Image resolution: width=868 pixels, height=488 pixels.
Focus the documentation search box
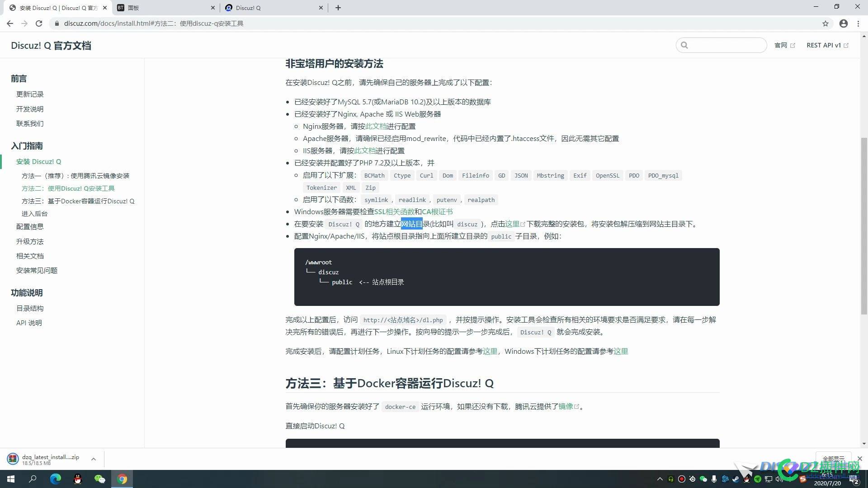722,45
